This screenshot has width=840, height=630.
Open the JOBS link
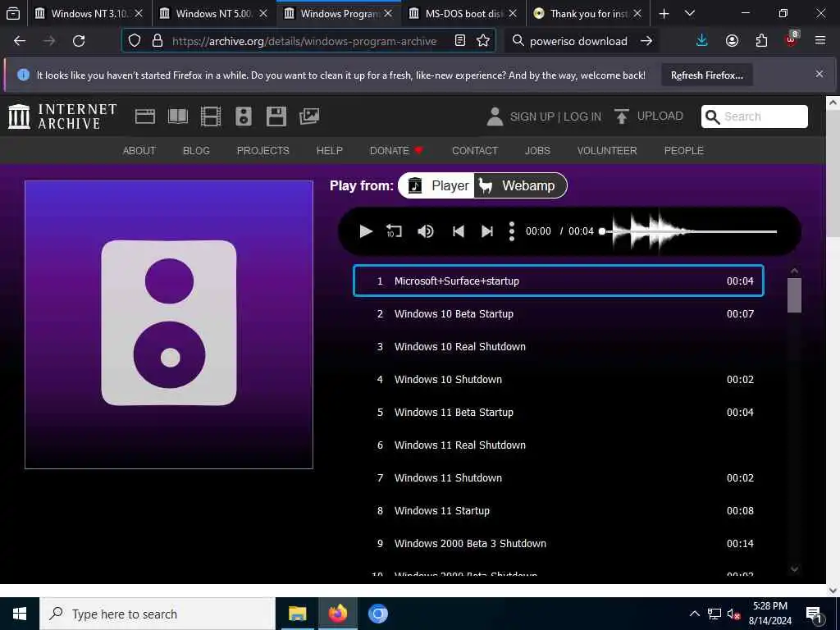[537, 151]
